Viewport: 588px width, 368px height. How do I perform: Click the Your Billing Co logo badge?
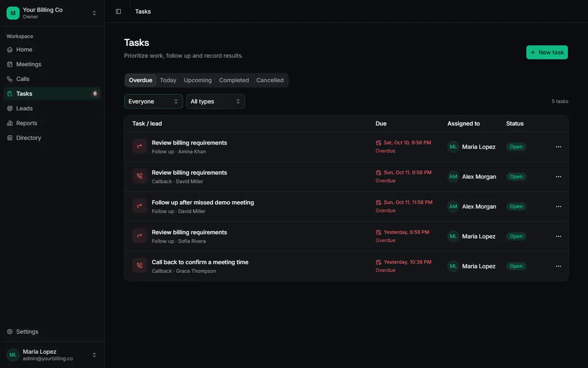[x=13, y=13]
